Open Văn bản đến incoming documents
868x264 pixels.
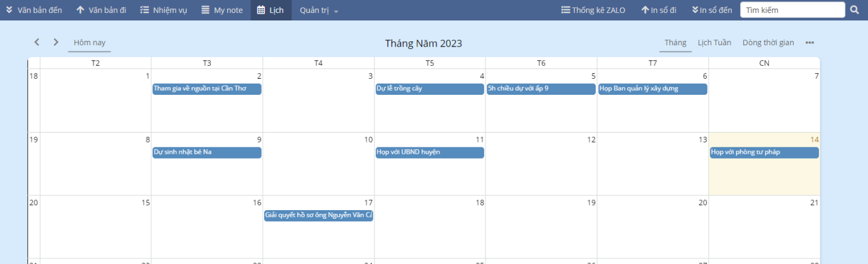33,10
